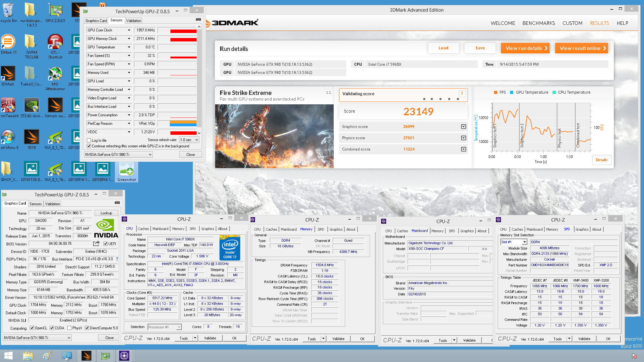This screenshot has height=362, width=644.
Task: Launch MSI Afterburner desktop icon
Action: tap(55, 79)
